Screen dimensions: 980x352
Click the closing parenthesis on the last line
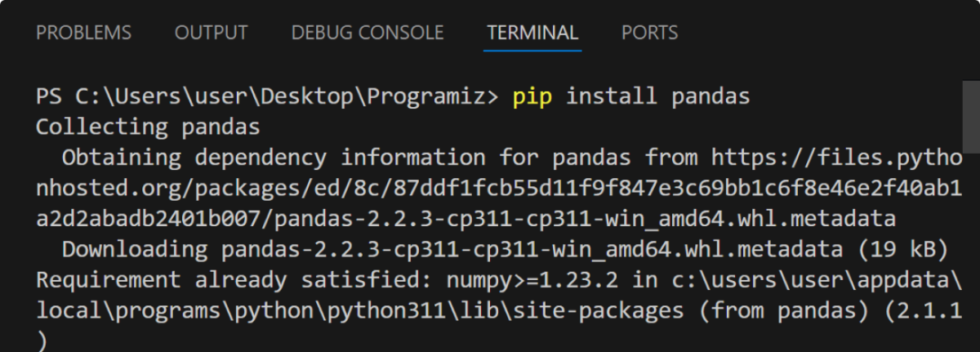pos(42,341)
